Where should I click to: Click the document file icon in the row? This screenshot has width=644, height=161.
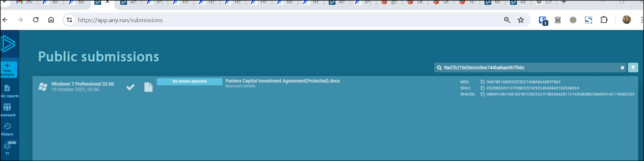coord(149,87)
